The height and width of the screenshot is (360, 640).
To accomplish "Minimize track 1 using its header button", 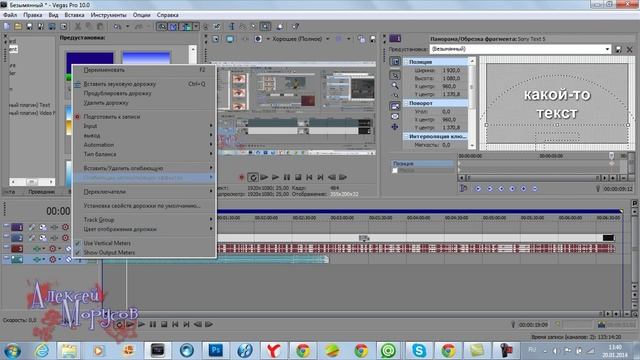I will point(6,226).
